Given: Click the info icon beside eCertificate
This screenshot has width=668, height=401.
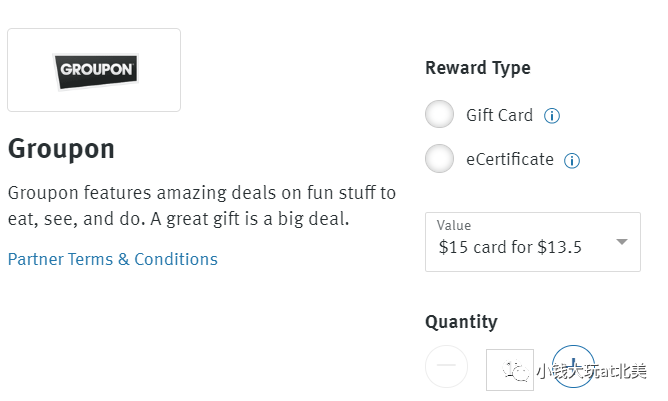Looking at the screenshot, I should pos(572,160).
